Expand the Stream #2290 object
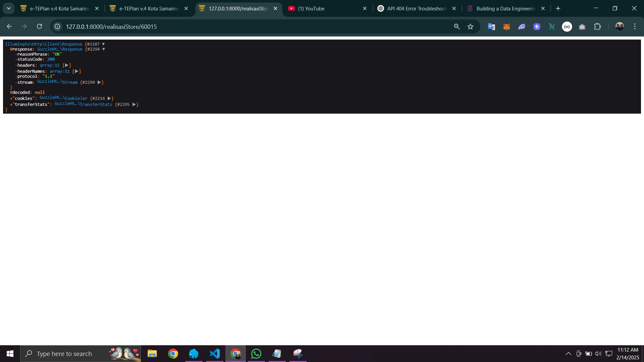 point(99,82)
